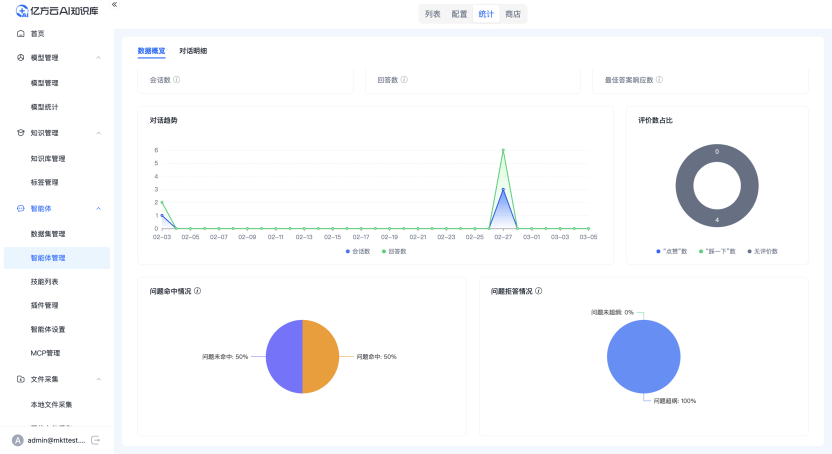Collapse the 模型管理 section chevron
832x454 pixels.
click(99, 57)
